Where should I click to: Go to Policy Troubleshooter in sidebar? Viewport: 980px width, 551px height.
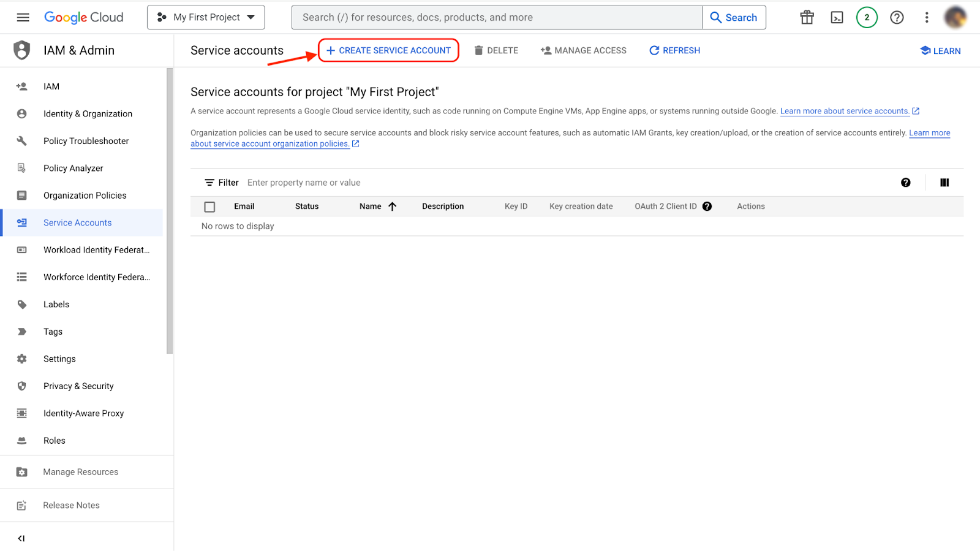pos(86,141)
